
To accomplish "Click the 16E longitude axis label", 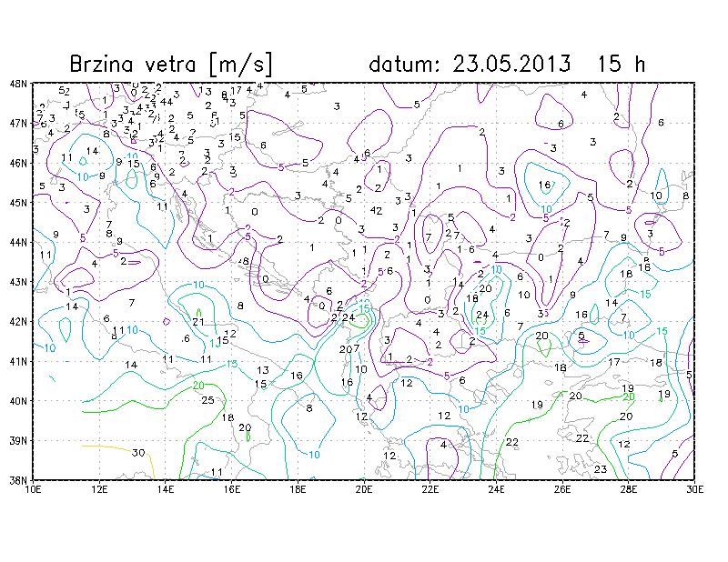I will pyautogui.click(x=232, y=489).
